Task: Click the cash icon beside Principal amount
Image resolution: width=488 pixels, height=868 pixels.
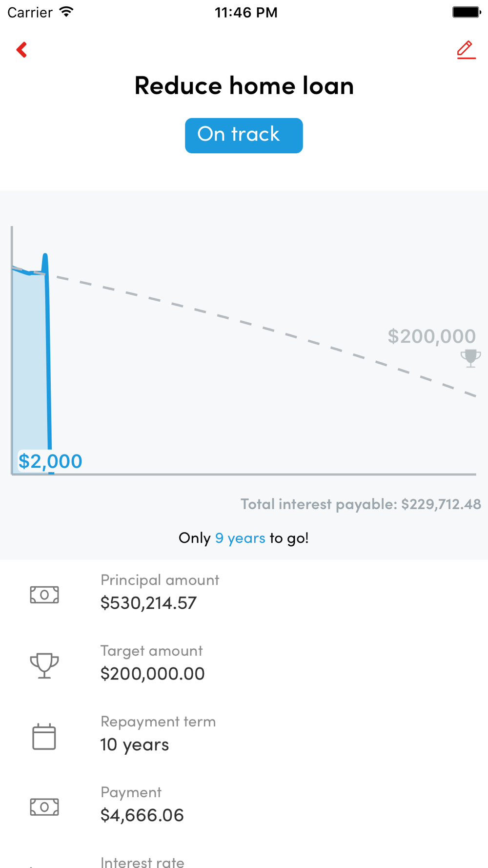Action: [44, 595]
